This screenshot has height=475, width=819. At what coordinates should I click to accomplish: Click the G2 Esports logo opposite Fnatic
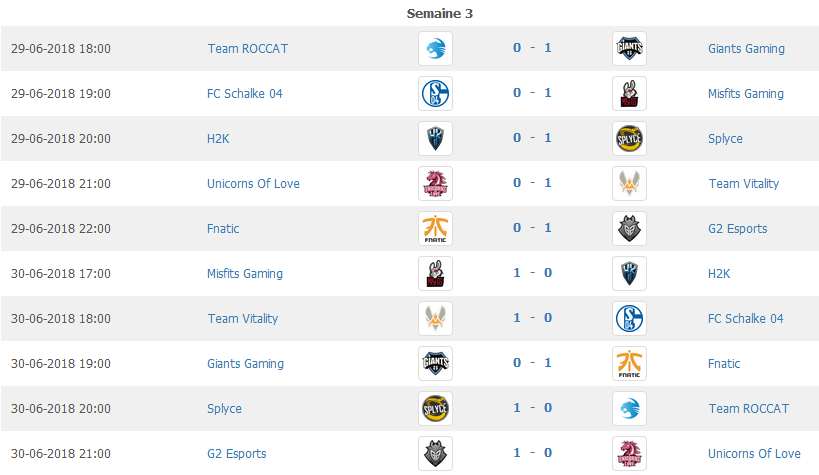629,228
